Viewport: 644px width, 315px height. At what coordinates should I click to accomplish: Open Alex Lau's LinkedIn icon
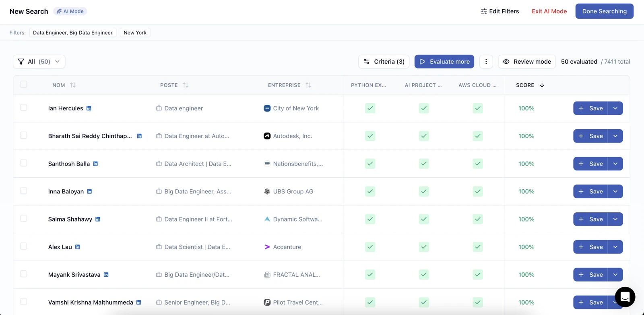[78, 247]
